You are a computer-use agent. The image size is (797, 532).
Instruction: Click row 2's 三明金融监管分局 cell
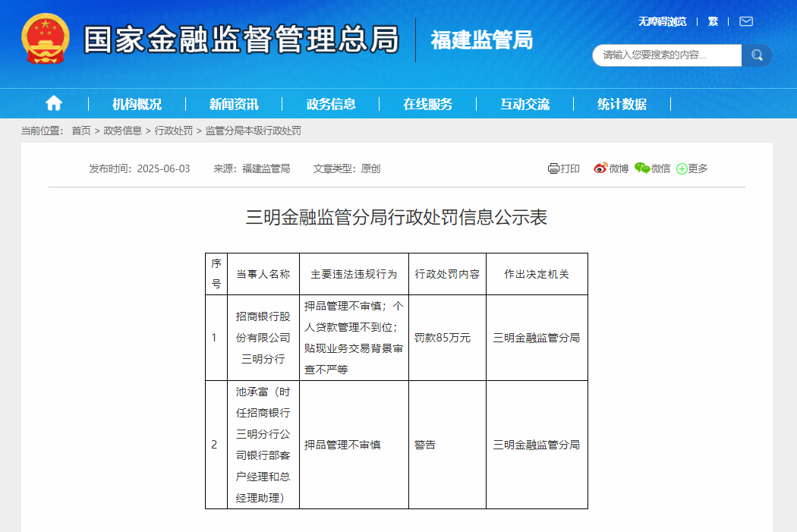point(537,445)
